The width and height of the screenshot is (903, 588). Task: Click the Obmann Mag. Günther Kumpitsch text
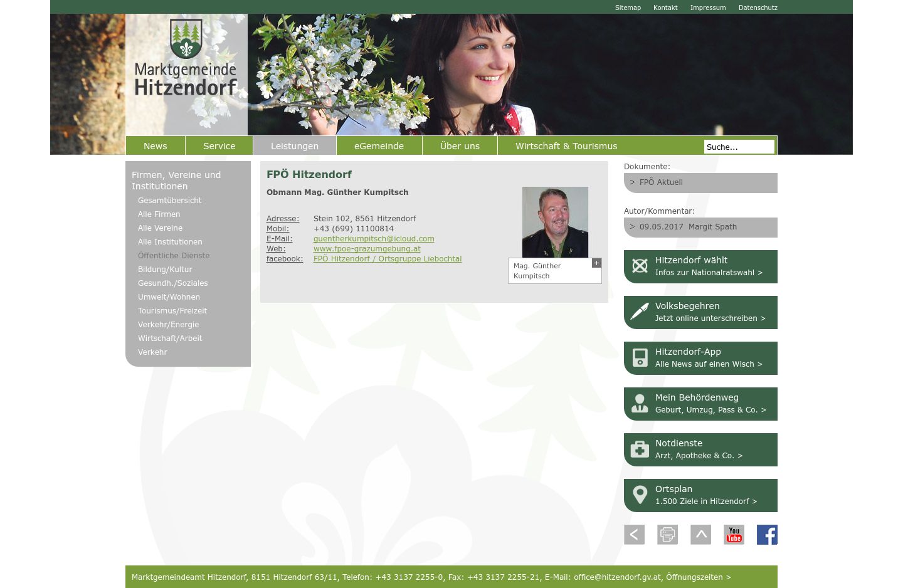pyautogui.click(x=337, y=192)
